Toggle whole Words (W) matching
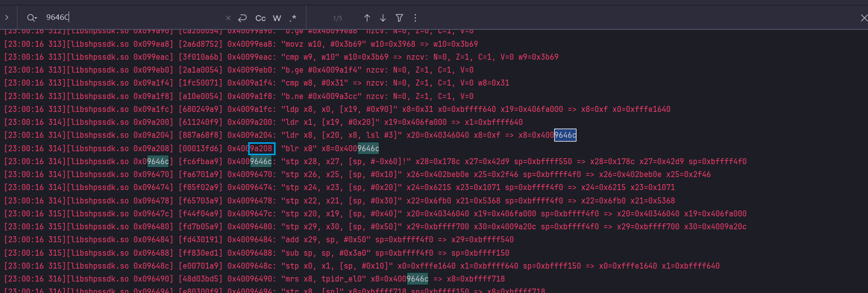This screenshot has width=868, height=293. click(x=277, y=18)
